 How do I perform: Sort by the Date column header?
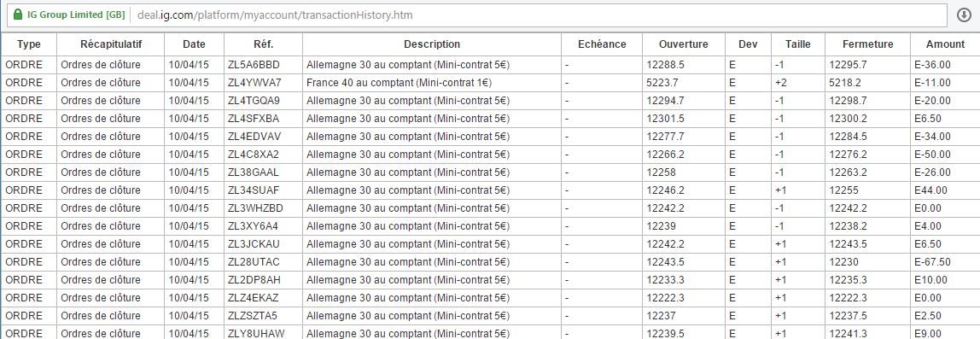coord(194,44)
